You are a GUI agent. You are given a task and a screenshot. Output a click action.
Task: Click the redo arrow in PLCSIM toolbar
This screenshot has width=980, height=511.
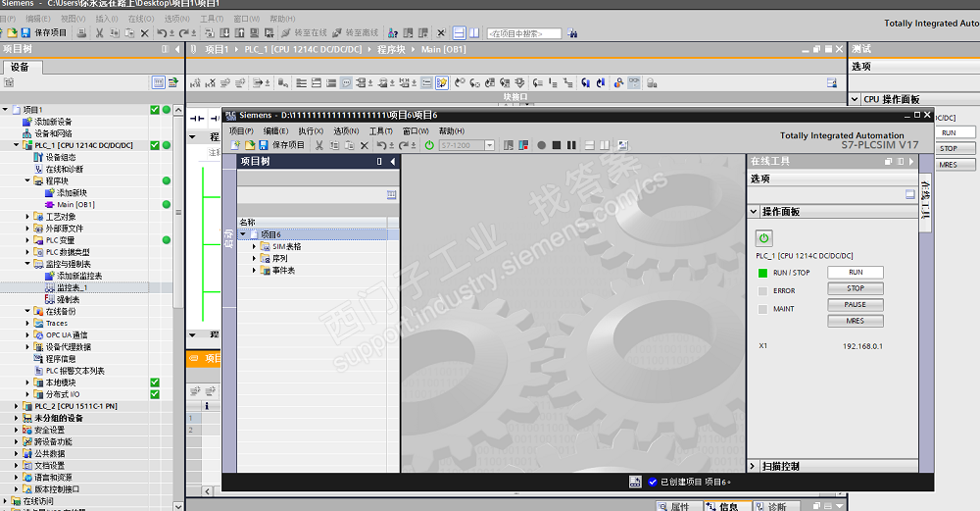[403, 145]
